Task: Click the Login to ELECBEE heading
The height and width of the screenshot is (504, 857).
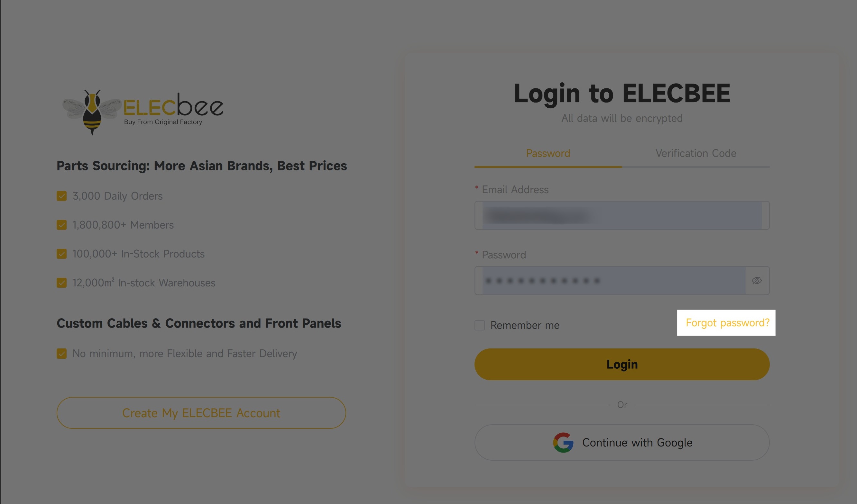Action: (622, 93)
